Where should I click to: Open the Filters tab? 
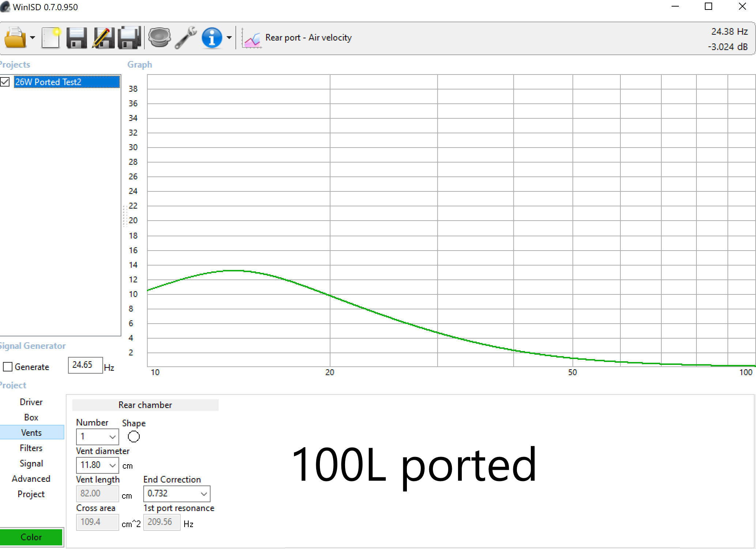[x=31, y=448]
